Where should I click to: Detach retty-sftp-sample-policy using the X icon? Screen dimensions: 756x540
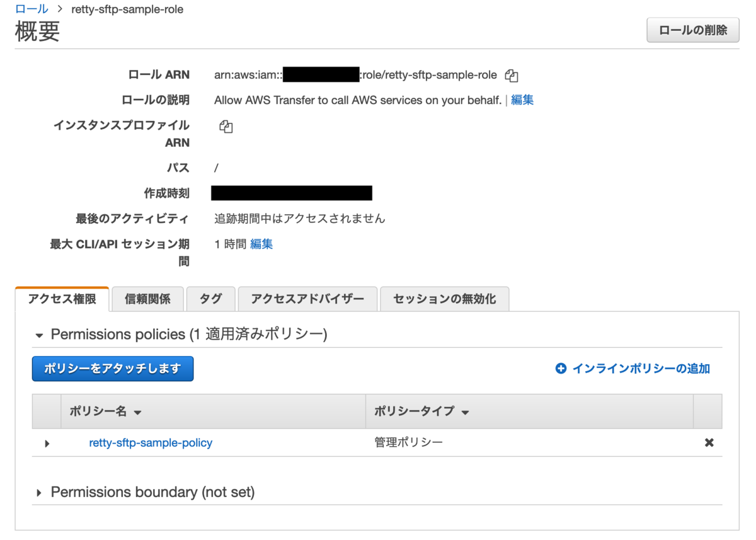pyautogui.click(x=709, y=443)
